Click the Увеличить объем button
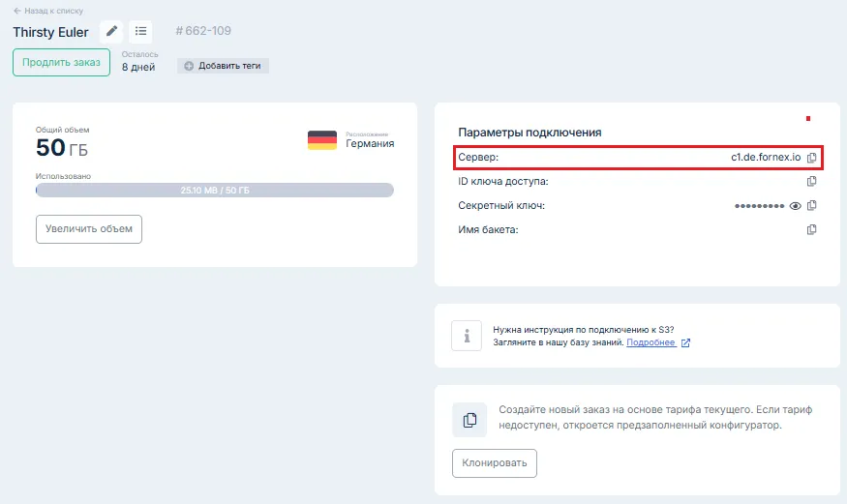The image size is (847, 504). (89, 229)
